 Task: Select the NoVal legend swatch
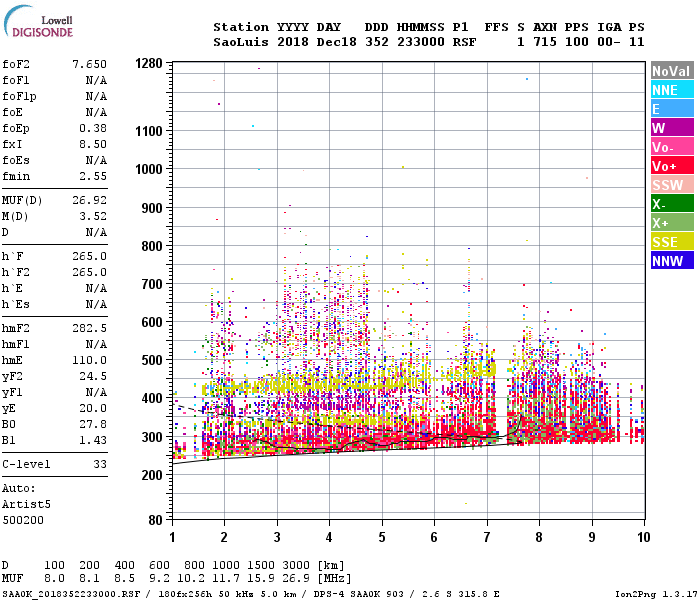pyautogui.click(x=672, y=71)
